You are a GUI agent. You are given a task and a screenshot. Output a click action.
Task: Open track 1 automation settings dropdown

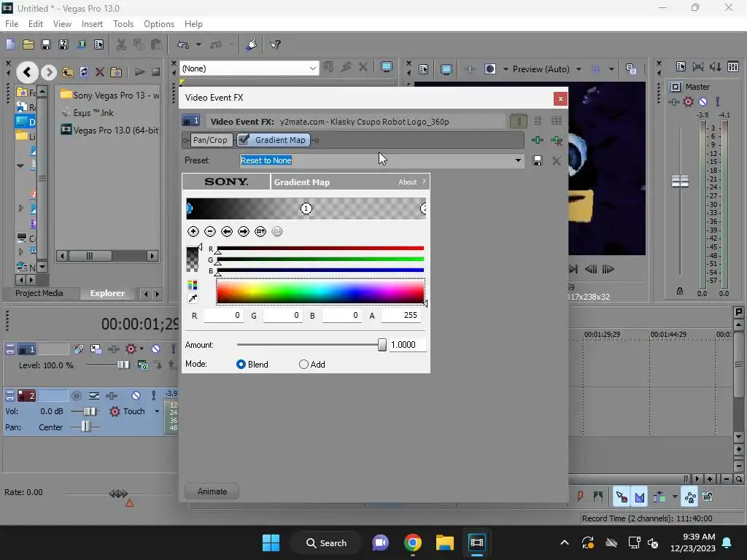point(142,349)
